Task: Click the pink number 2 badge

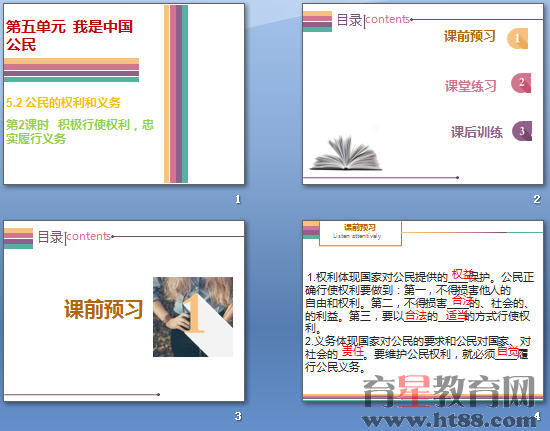Action: pos(521,83)
